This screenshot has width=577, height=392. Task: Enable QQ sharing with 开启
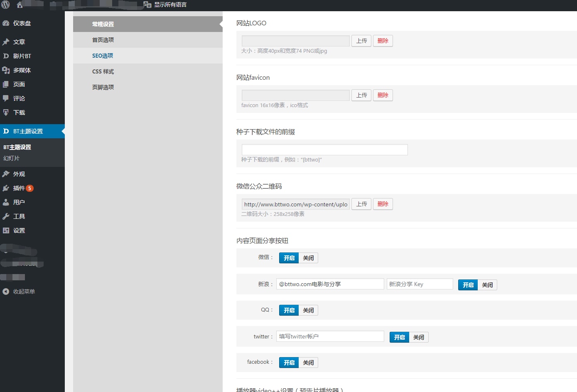coord(289,310)
